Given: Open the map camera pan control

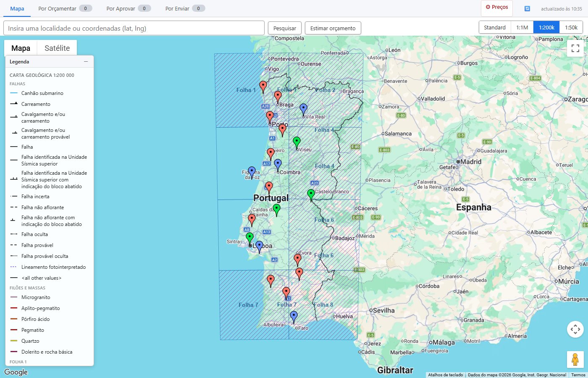Looking at the screenshot, I should [575, 329].
